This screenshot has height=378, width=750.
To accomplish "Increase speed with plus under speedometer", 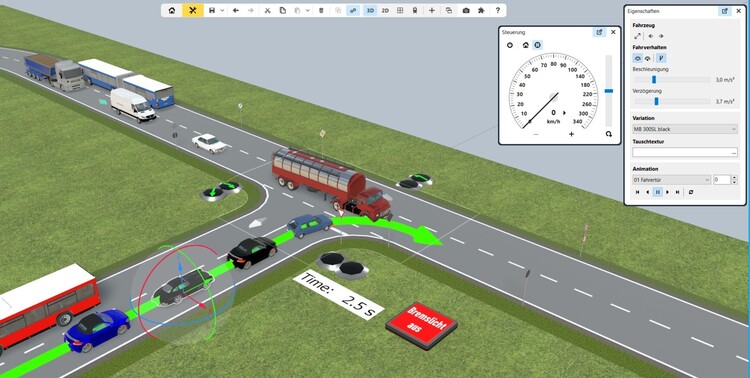I will coord(571,134).
